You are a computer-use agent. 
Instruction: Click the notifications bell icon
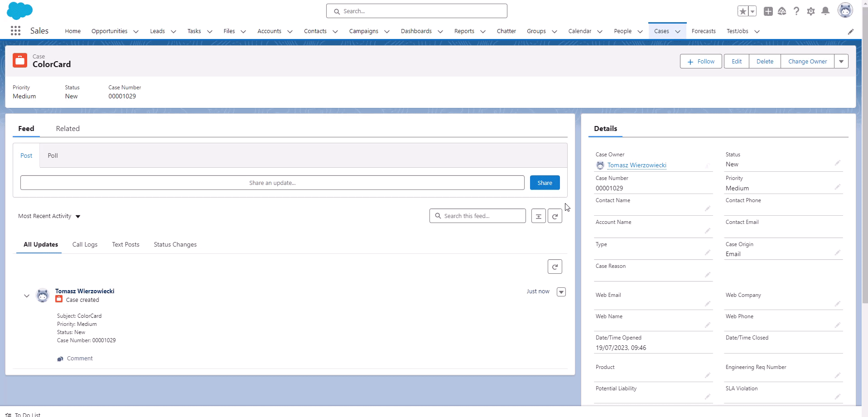point(825,11)
